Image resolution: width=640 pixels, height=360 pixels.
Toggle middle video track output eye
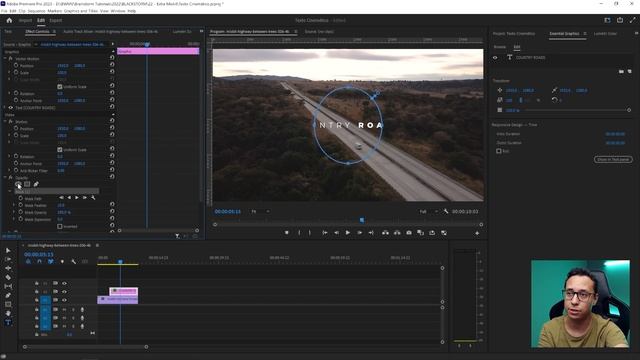pos(64,292)
